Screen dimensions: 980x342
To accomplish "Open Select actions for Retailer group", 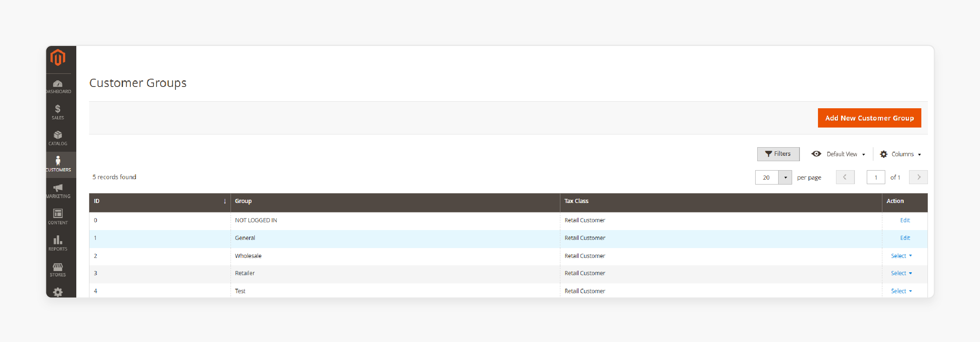I will 901,273.
